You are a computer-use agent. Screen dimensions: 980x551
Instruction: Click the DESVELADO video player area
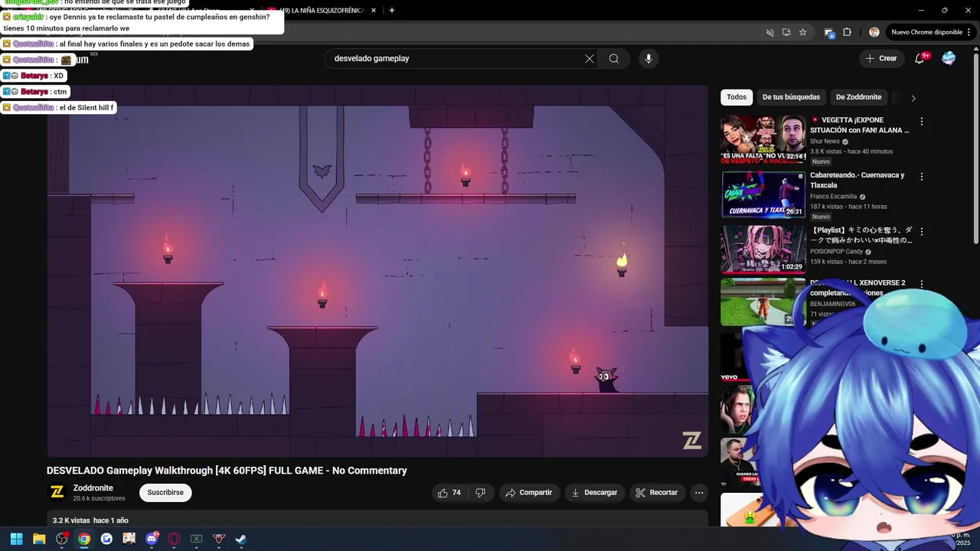coord(377,270)
